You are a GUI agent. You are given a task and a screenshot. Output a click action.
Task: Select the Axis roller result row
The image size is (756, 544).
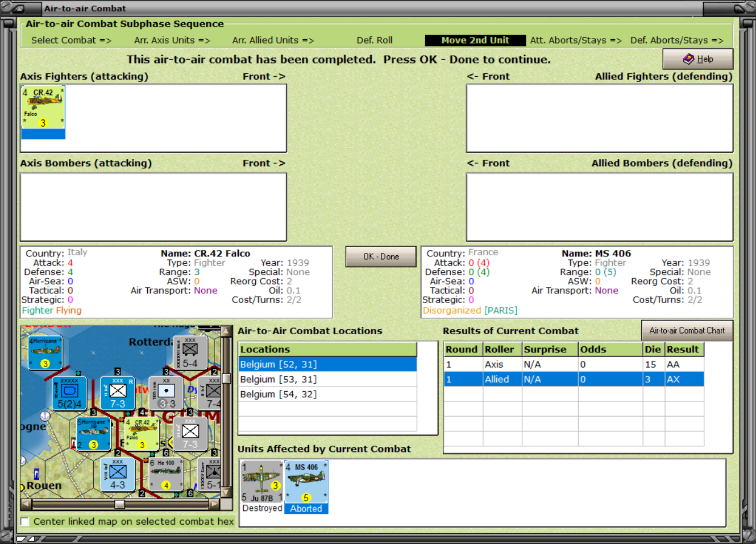574,364
